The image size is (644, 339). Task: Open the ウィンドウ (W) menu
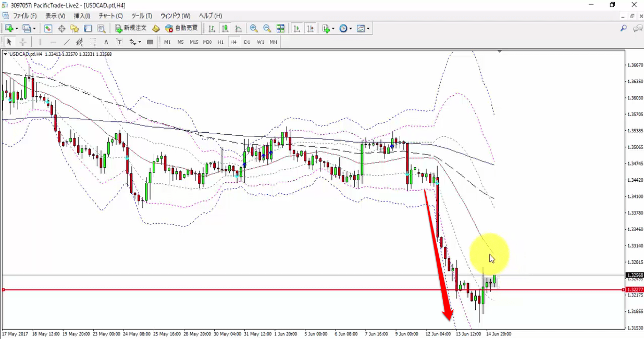coord(175,16)
